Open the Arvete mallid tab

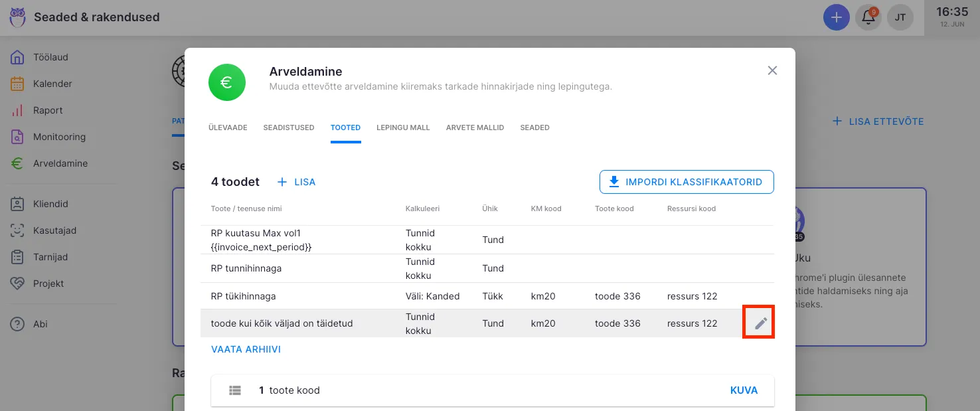point(475,127)
